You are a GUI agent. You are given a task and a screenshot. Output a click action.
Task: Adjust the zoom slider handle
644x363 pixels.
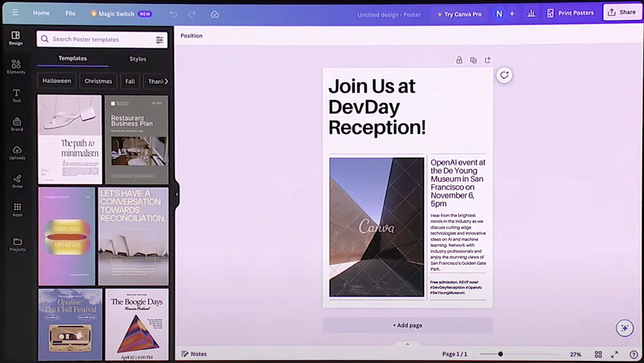click(500, 354)
